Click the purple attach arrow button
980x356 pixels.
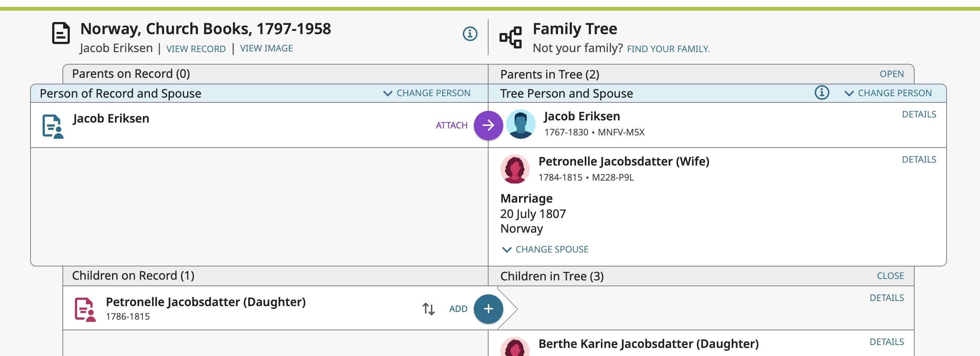click(488, 125)
